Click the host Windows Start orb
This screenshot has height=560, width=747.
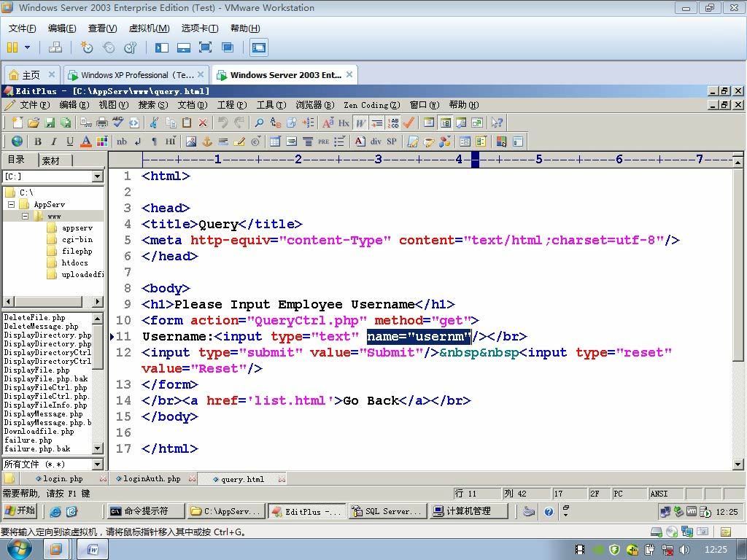pos(19,550)
